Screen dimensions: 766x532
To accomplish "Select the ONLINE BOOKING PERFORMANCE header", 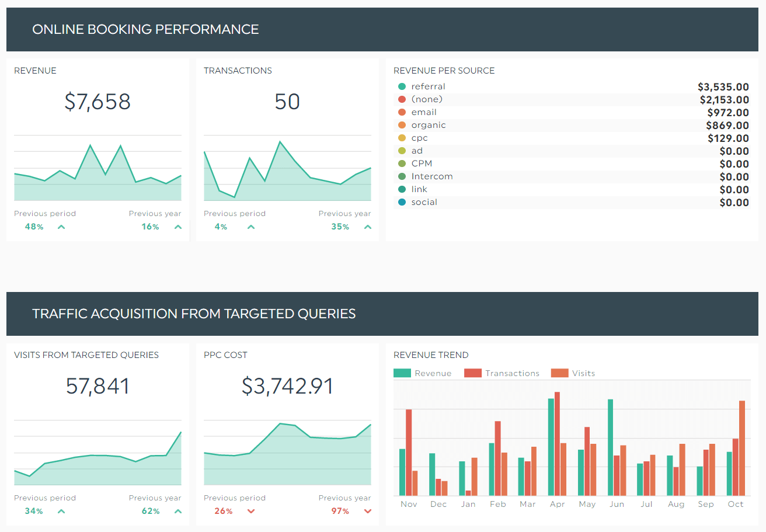I will [145, 29].
